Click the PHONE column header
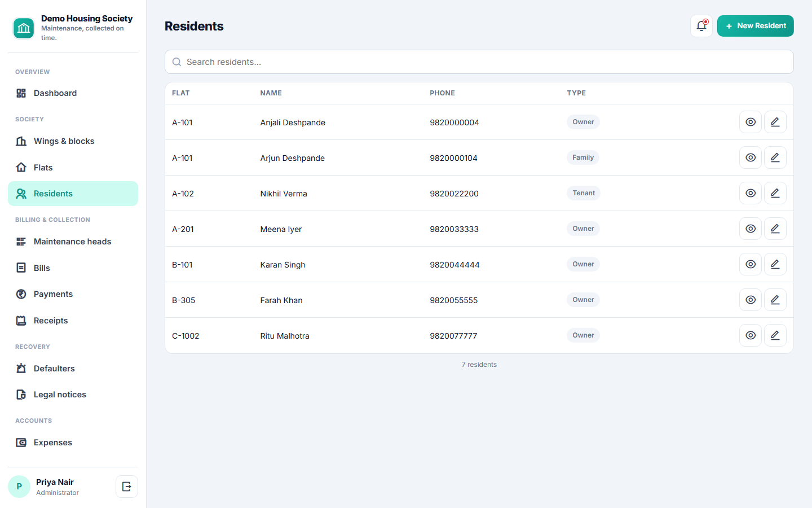This screenshot has height=508, width=812. pyautogui.click(x=442, y=93)
